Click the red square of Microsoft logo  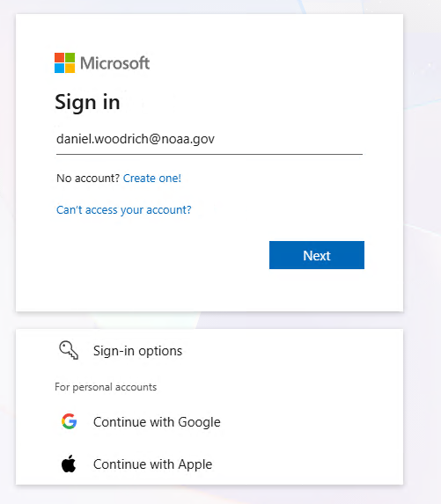(60, 57)
